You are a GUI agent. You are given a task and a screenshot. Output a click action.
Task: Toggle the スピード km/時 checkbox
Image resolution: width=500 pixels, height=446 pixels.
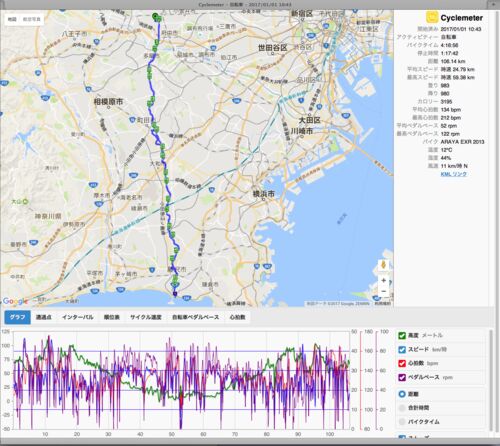[x=402, y=350]
